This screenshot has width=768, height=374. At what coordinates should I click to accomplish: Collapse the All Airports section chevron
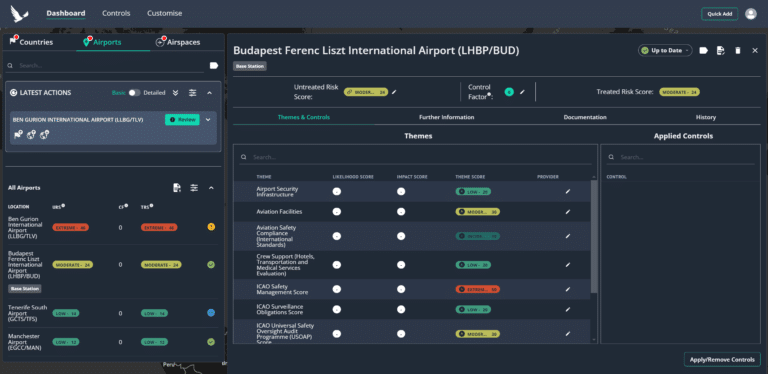pyautogui.click(x=211, y=187)
